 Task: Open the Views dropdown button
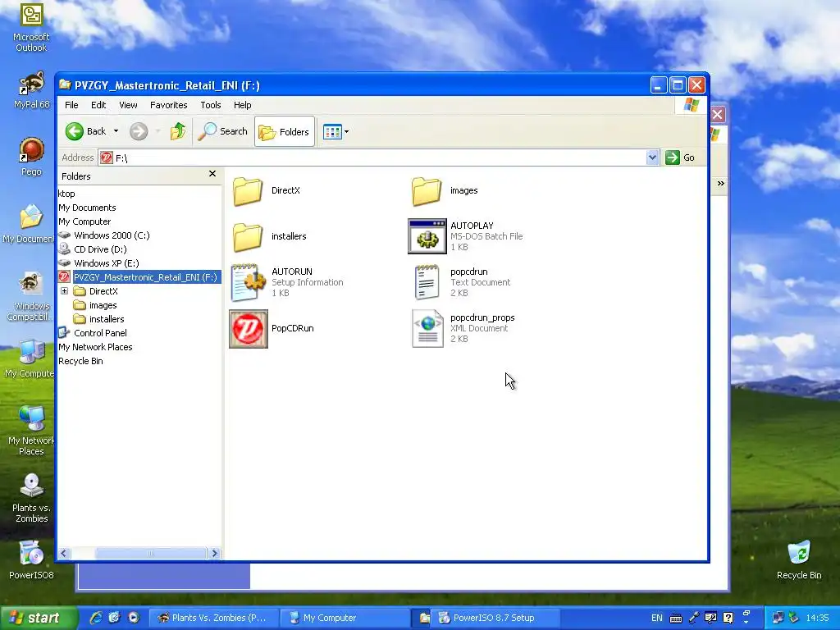[336, 131]
